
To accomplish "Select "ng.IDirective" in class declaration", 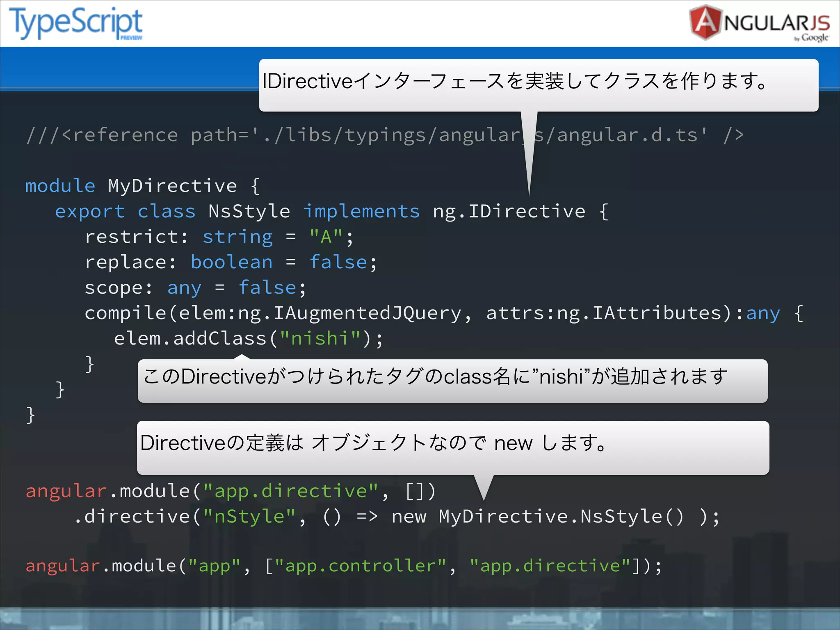I will click(x=509, y=212).
